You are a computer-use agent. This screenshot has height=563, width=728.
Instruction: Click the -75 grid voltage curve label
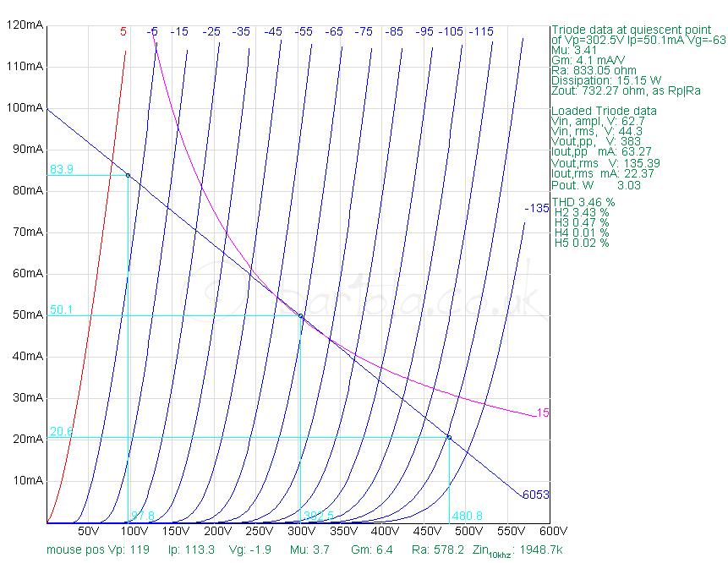364,31
